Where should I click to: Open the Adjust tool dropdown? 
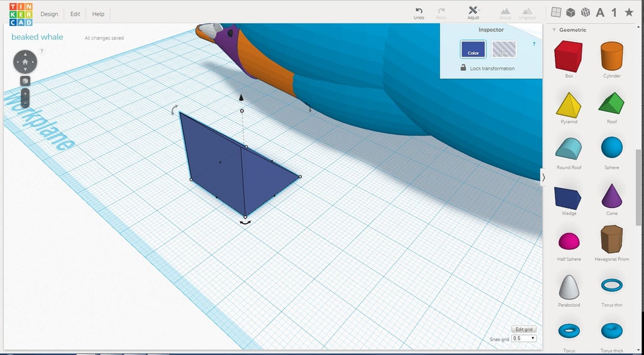point(473,13)
